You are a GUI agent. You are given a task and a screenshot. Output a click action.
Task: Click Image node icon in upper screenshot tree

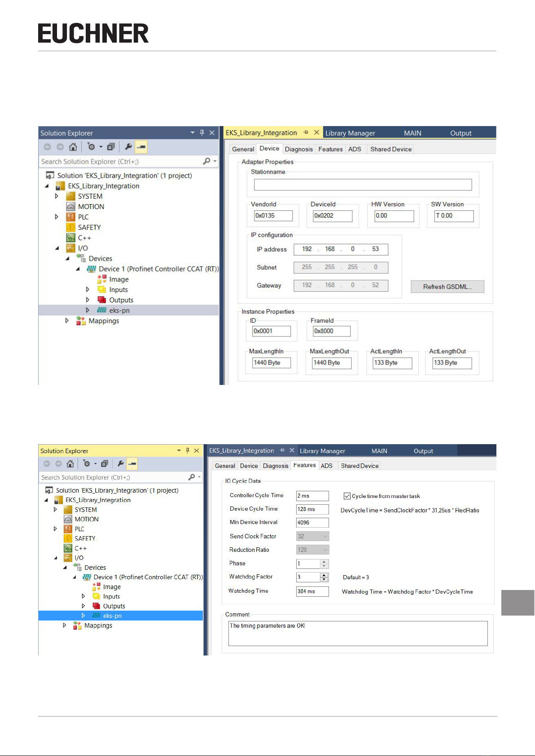(x=102, y=279)
